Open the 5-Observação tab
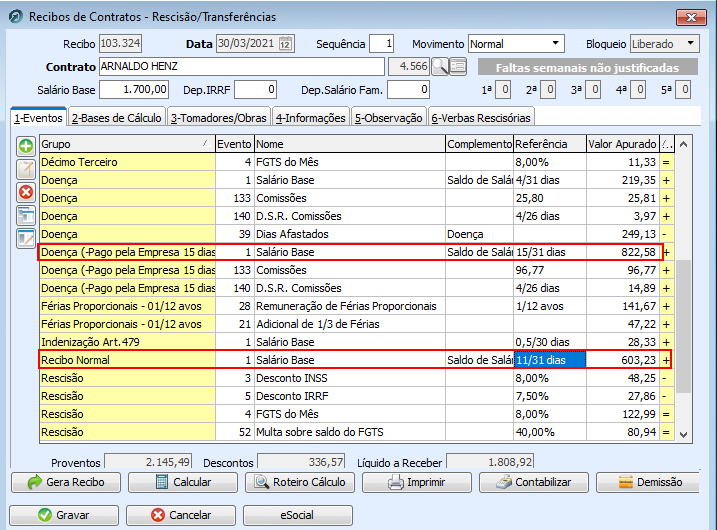The image size is (717, 530). [x=389, y=118]
